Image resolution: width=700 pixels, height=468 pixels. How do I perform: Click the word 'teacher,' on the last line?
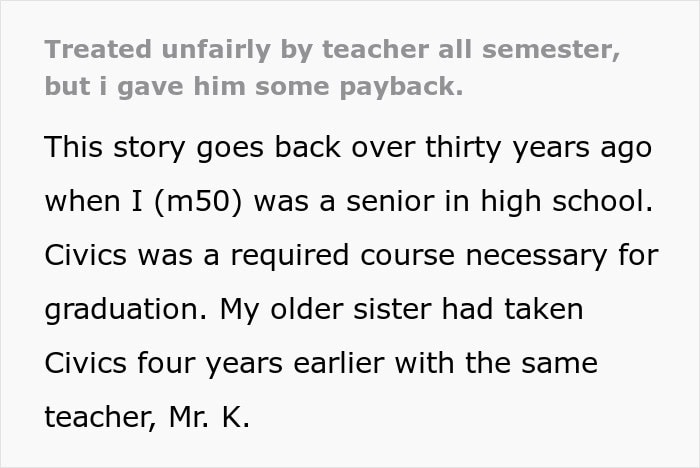[101, 418]
